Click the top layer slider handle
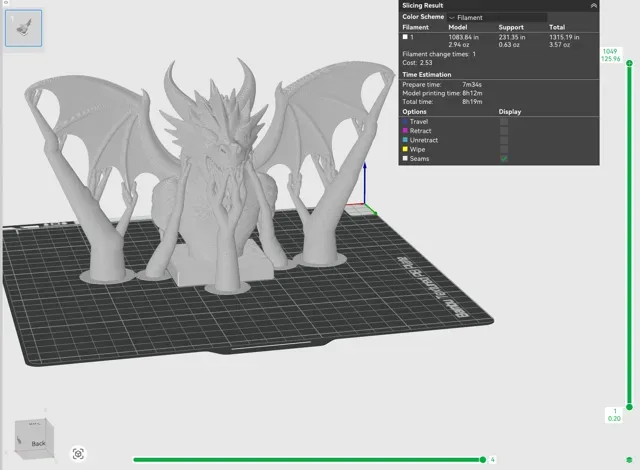 [629, 63]
